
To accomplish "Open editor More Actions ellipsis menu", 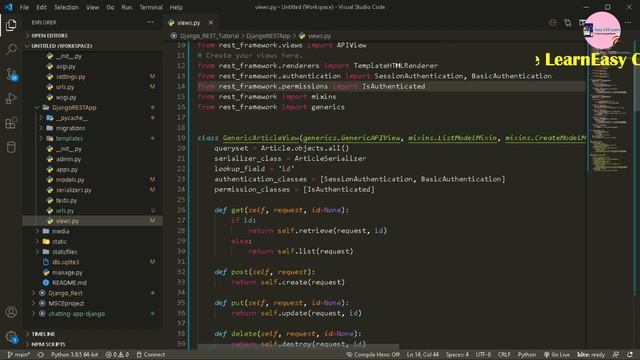I will pyautogui.click(x=628, y=23).
